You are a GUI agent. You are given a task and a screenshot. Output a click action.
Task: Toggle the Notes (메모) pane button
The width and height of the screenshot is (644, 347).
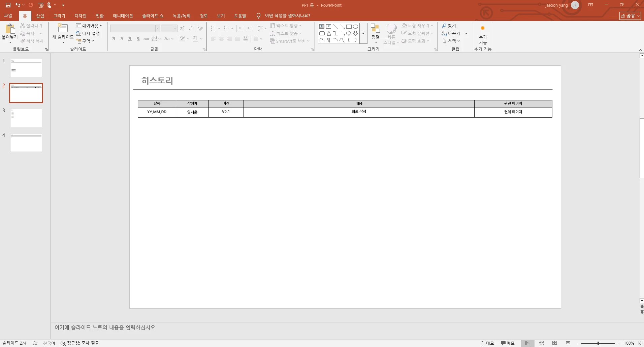coord(487,343)
